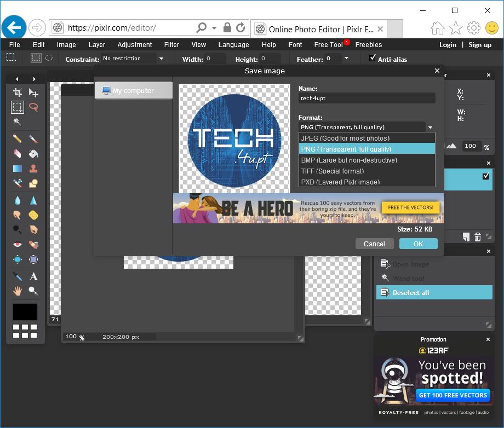Open the Image menu

click(x=66, y=45)
